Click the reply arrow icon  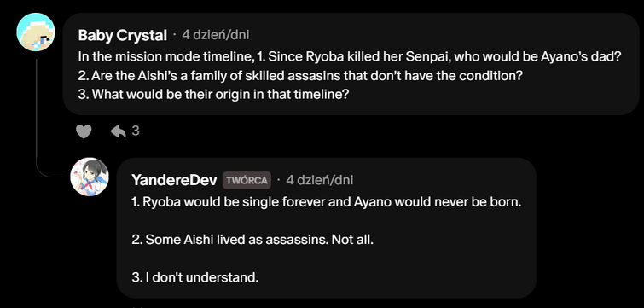(119, 131)
